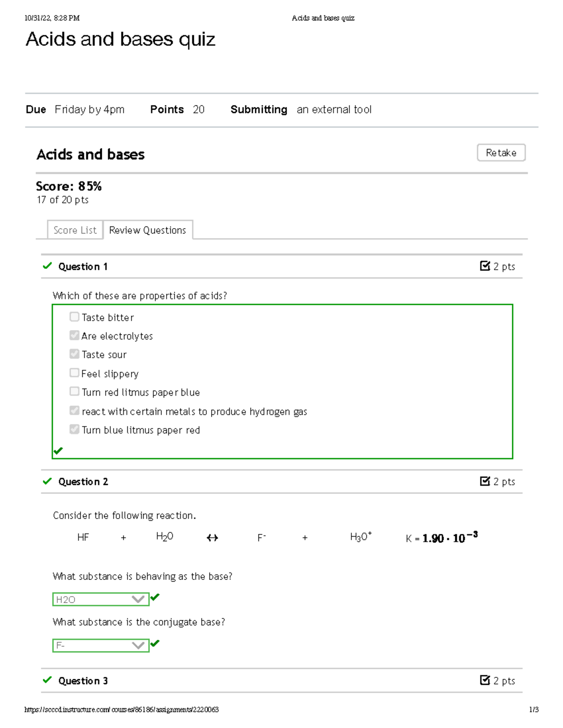
Task: Select the Review Questions tab
Action: pyautogui.click(x=147, y=230)
